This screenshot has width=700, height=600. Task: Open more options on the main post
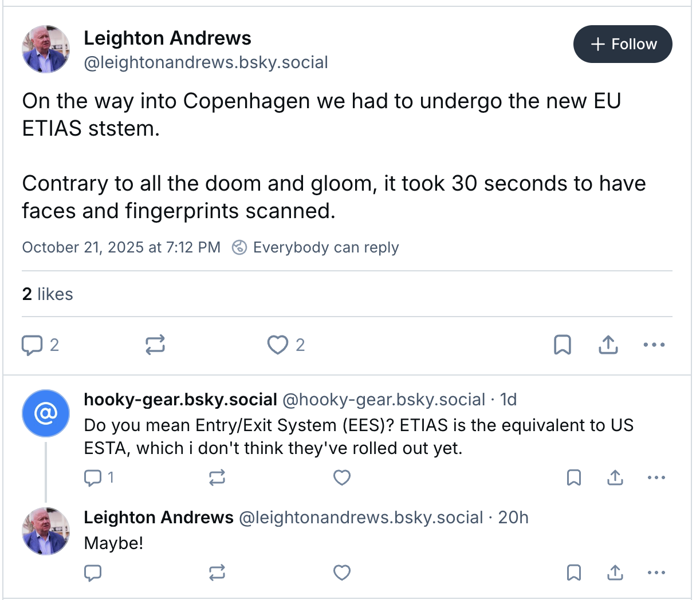(654, 345)
